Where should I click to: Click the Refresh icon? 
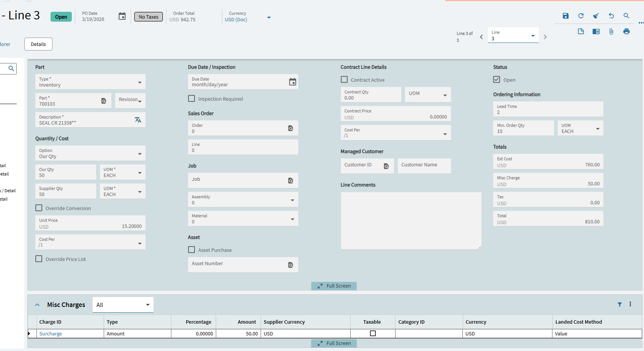click(x=581, y=16)
